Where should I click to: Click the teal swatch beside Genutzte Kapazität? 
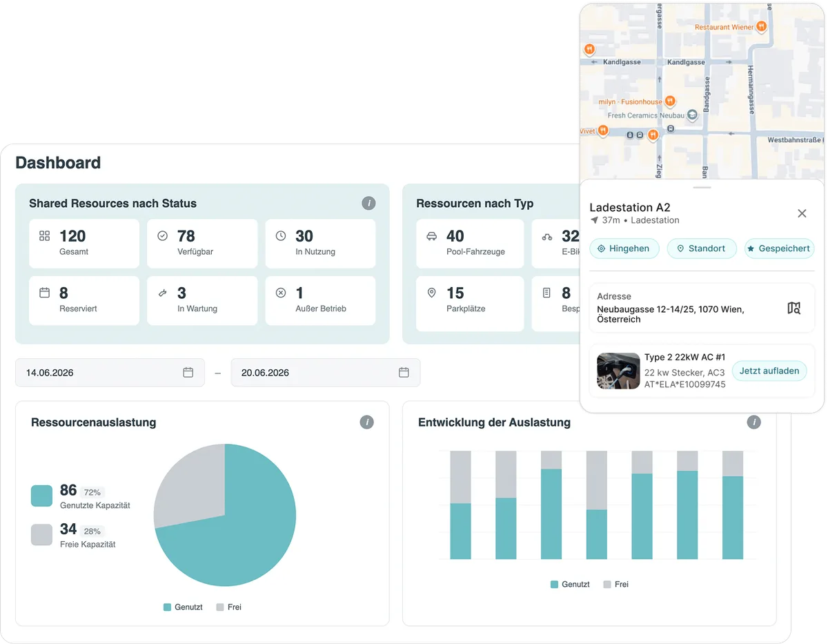41,496
